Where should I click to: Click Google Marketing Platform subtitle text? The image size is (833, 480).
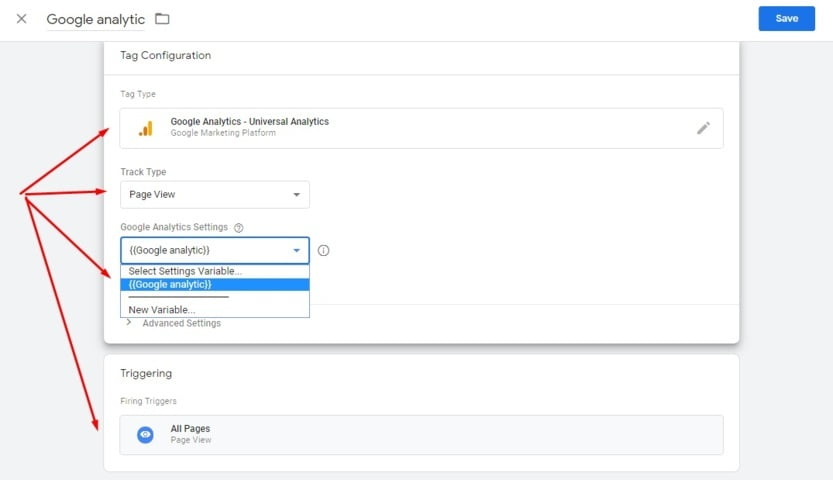223,133
